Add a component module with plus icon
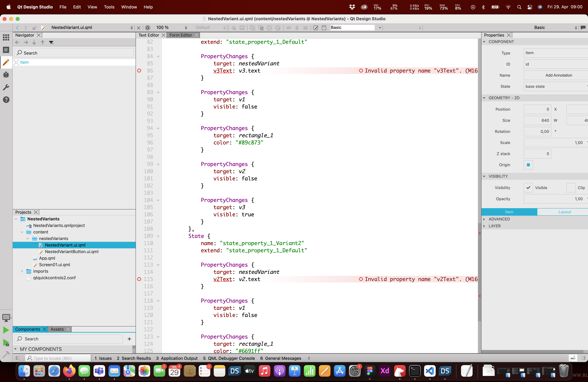The width and height of the screenshot is (588, 382). point(129,339)
